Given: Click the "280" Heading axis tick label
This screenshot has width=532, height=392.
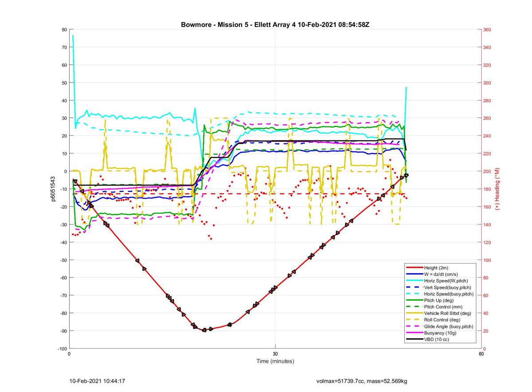Looking at the screenshot, I should [487, 101].
